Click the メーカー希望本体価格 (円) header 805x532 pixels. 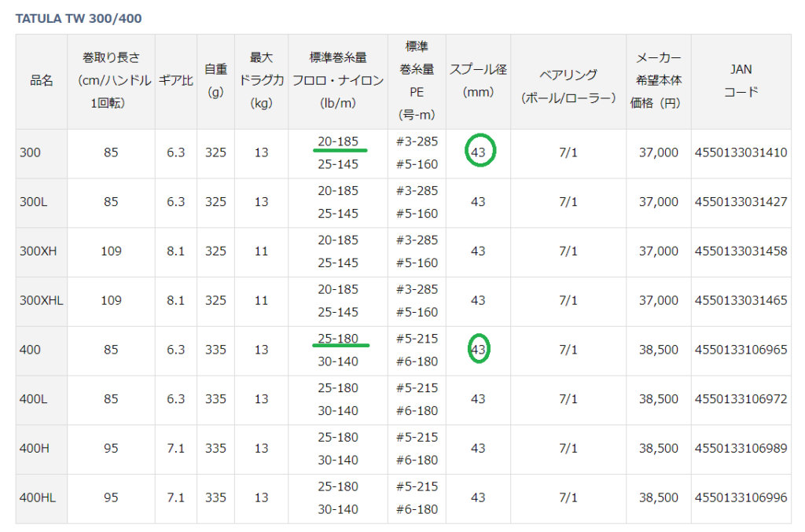[x=659, y=80]
